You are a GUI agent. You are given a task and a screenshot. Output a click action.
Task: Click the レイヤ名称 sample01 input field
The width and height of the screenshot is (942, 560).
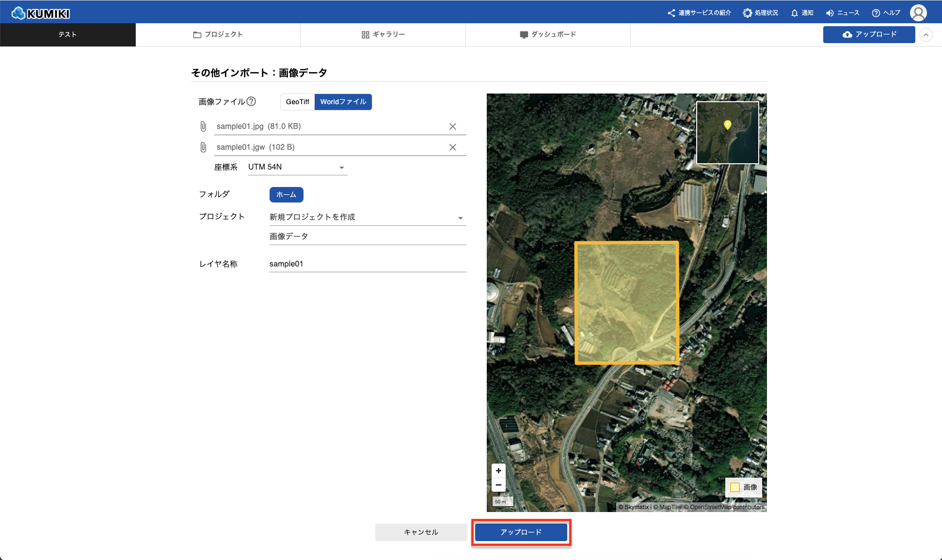pyautogui.click(x=367, y=264)
